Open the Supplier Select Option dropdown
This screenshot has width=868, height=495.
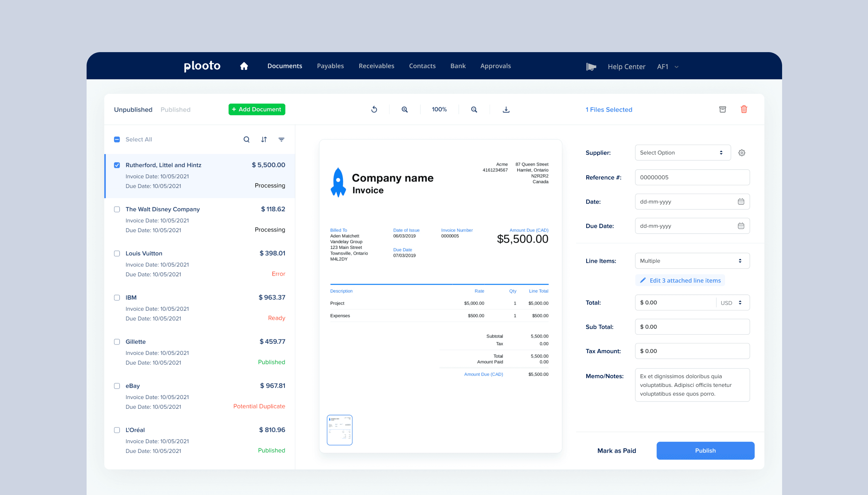682,153
